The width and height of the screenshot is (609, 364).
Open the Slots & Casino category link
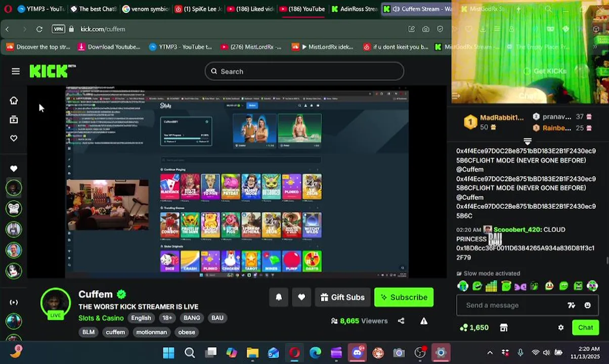(x=101, y=318)
